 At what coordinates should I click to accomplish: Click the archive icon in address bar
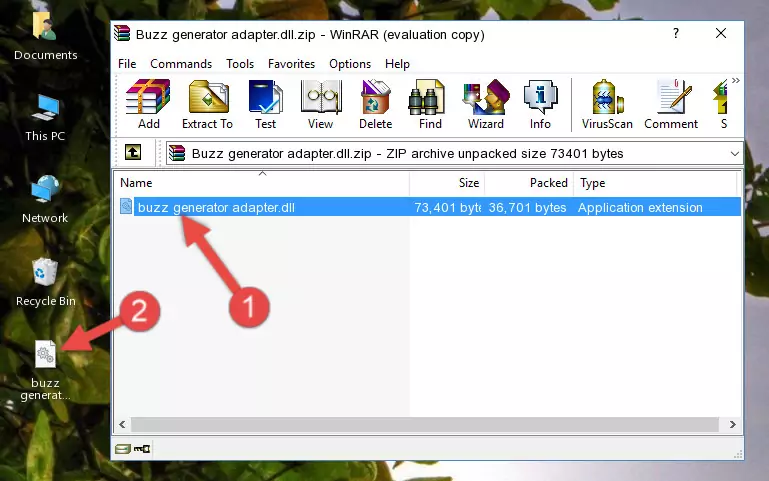pos(177,153)
